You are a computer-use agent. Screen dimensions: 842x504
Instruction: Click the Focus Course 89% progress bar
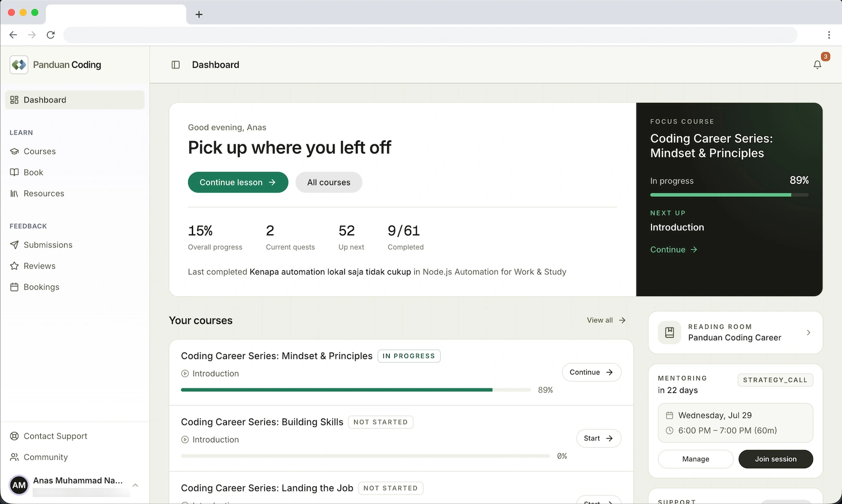tap(729, 195)
